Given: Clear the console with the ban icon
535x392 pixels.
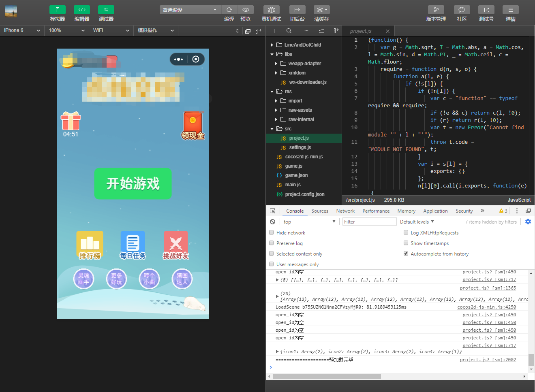Looking at the screenshot, I should (x=273, y=222).
